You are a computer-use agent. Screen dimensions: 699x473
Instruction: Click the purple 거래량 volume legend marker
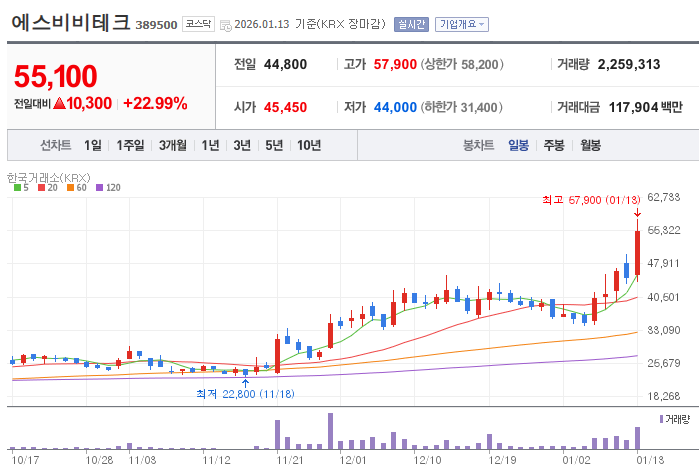pos(661,419)
